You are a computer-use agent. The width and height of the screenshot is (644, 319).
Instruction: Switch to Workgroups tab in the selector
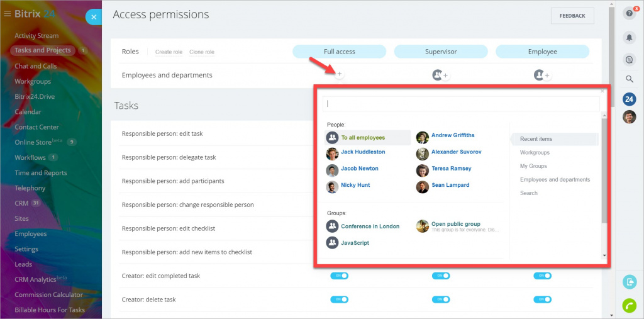tap(535, 152)
